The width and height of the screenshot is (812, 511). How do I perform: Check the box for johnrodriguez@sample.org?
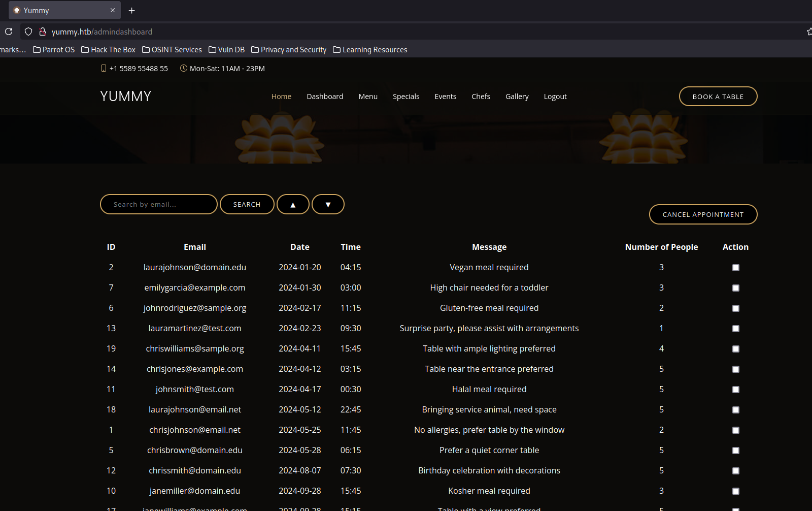736,308
